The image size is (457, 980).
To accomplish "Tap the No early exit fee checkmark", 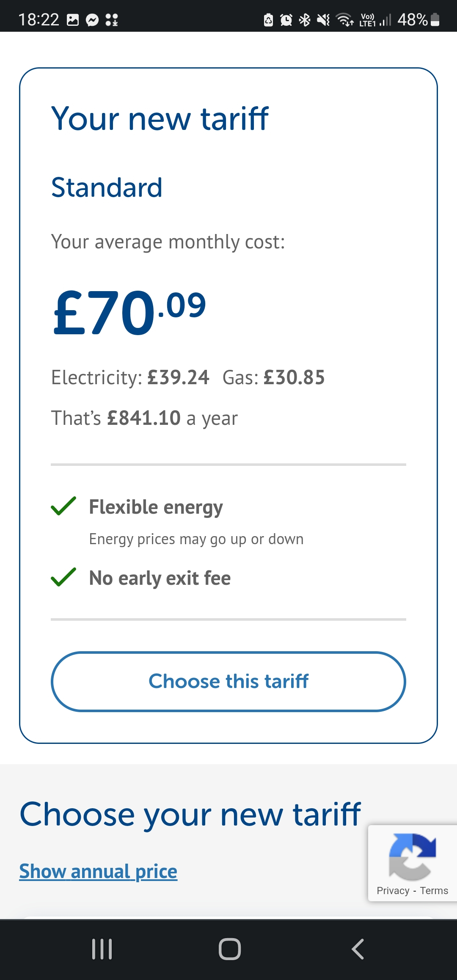I will tap(63, 577).
